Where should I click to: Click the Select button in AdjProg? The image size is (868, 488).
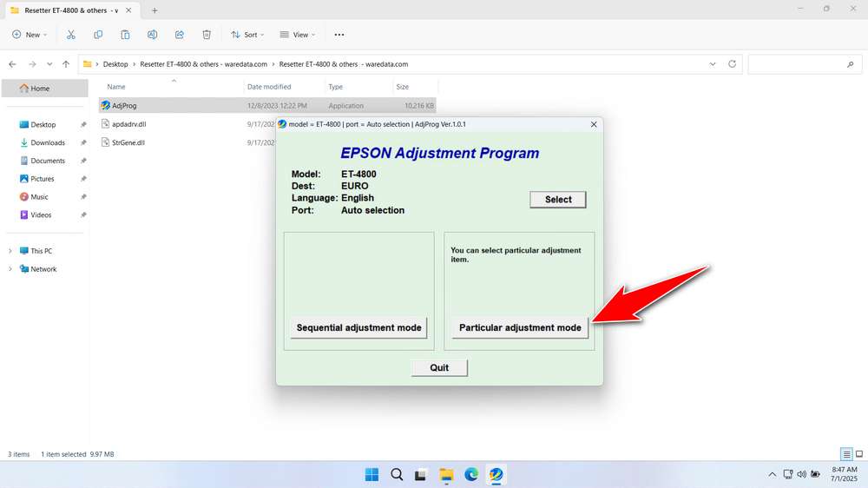(558, 200)
